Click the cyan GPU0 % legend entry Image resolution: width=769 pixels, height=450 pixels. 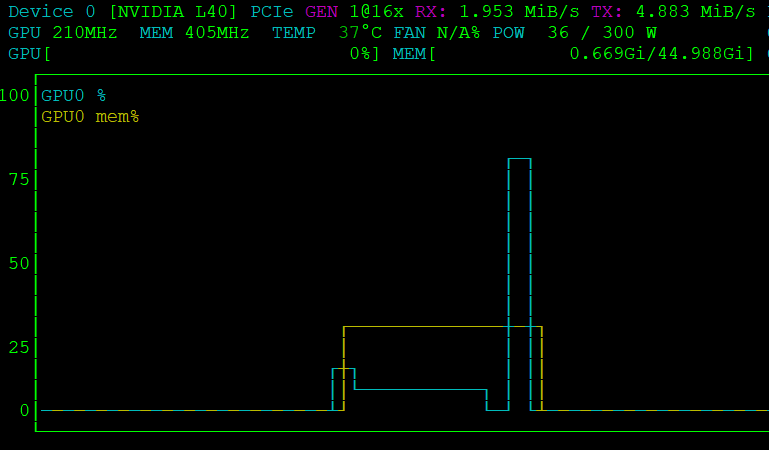click(73, 96)
